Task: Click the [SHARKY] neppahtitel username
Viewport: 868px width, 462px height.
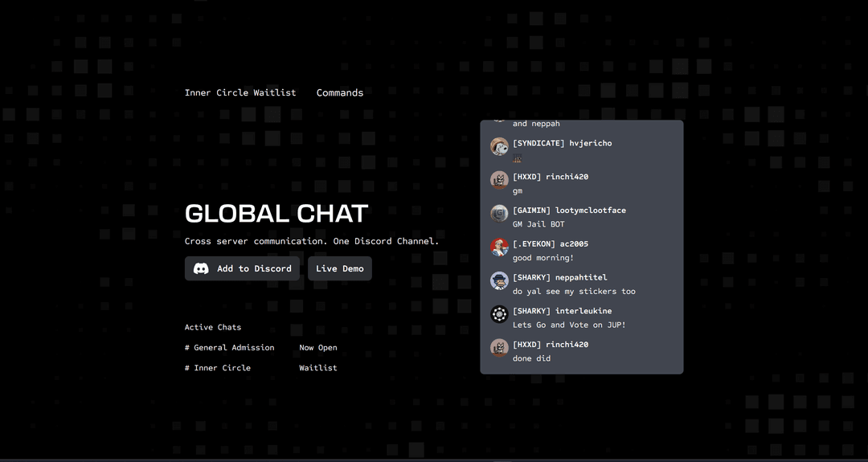Action: (560, 277)
